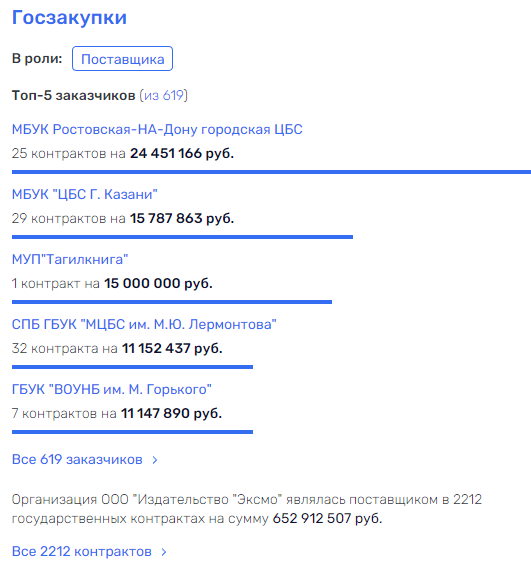Click the bar under МЦБС Лермонтова amount
531x562 pixels.
[132, 367]
